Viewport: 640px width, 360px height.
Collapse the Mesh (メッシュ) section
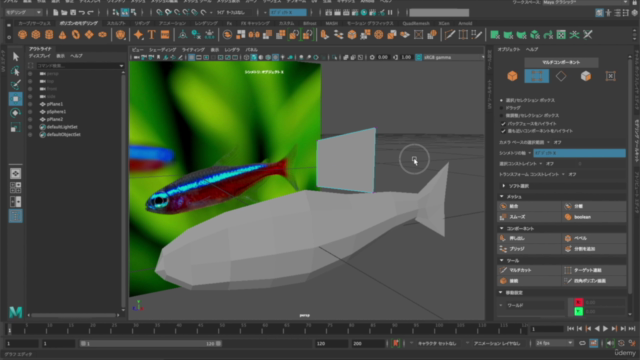tap(502, 196)
